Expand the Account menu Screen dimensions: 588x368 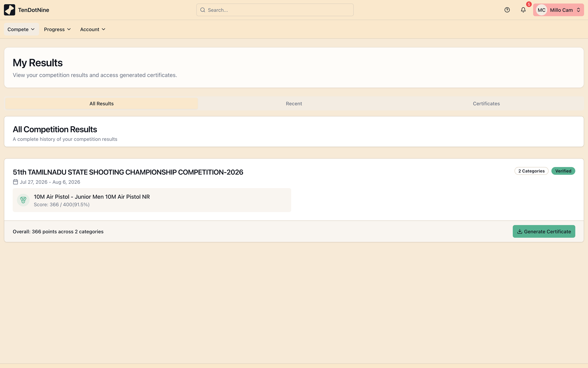(93, 29)
